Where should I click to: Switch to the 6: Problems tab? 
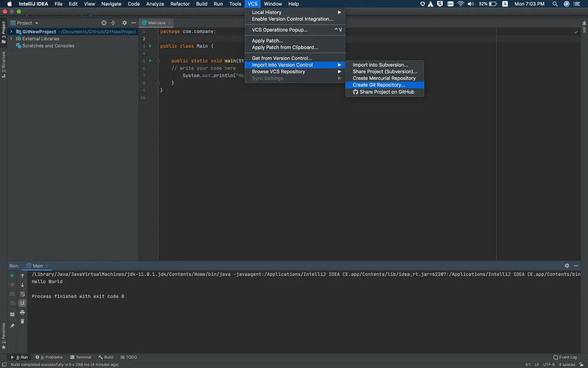coord(49,357)
